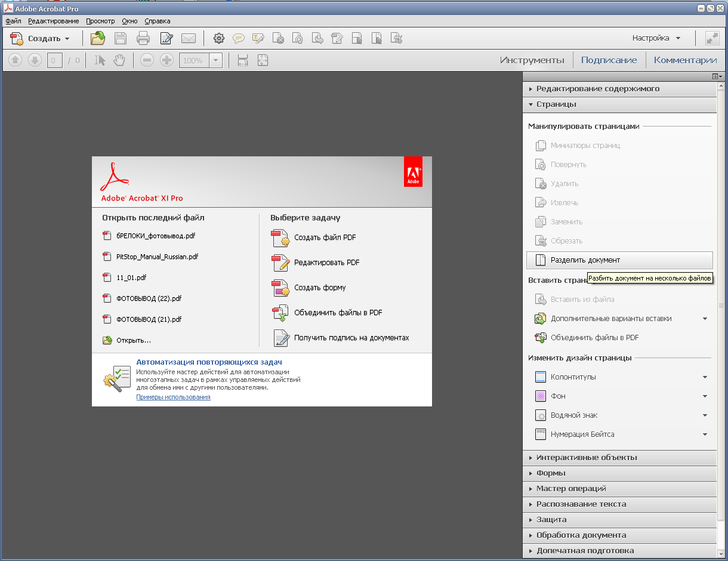Expand the Интерактивные объекты section

coord(620,458)
